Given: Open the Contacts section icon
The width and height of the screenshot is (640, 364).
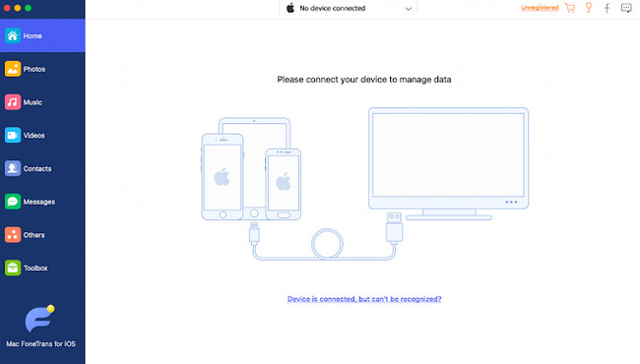Looking at the screenshot, I should [x=13, y=168].
